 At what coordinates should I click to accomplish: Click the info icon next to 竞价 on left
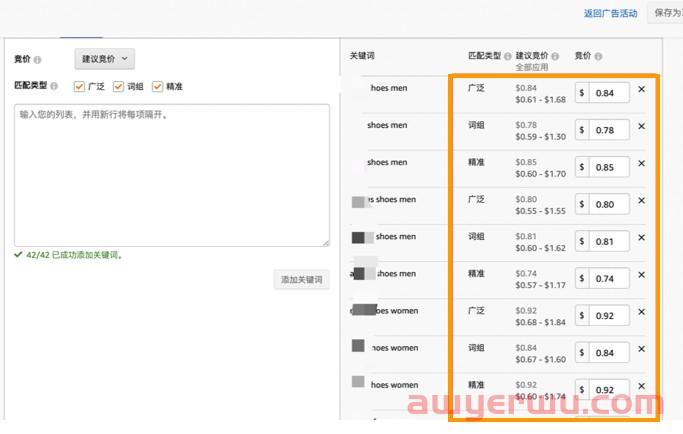[x=37, y=60]
